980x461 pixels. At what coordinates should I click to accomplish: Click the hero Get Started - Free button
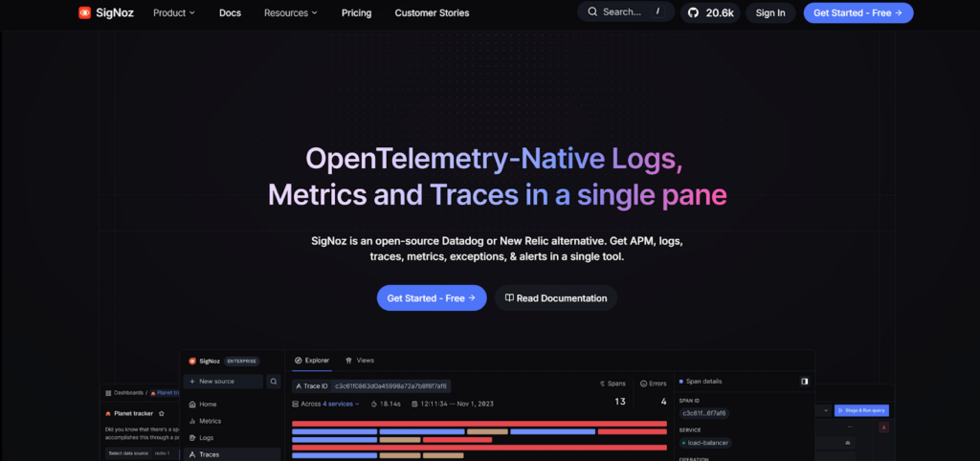(x=431, y=298)
